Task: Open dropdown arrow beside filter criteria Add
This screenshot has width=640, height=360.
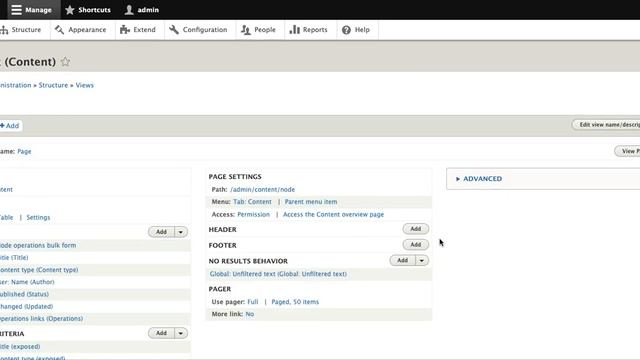Action: point(181,333)
